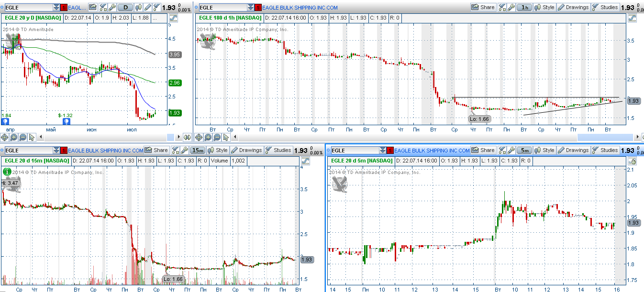Open the Drawings menu in the 5m chart
Image resolution: width=644 pixels, height=292 pixels.
click(573, 150)
